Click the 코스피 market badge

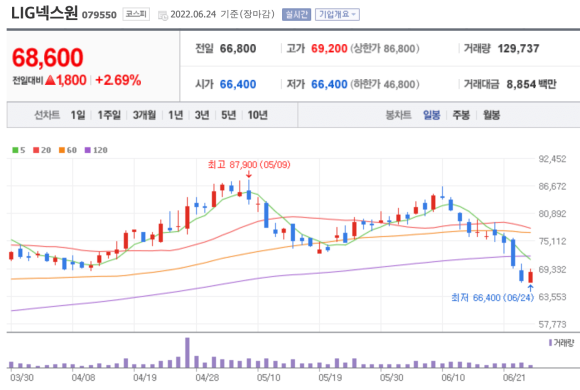[136, 14]
